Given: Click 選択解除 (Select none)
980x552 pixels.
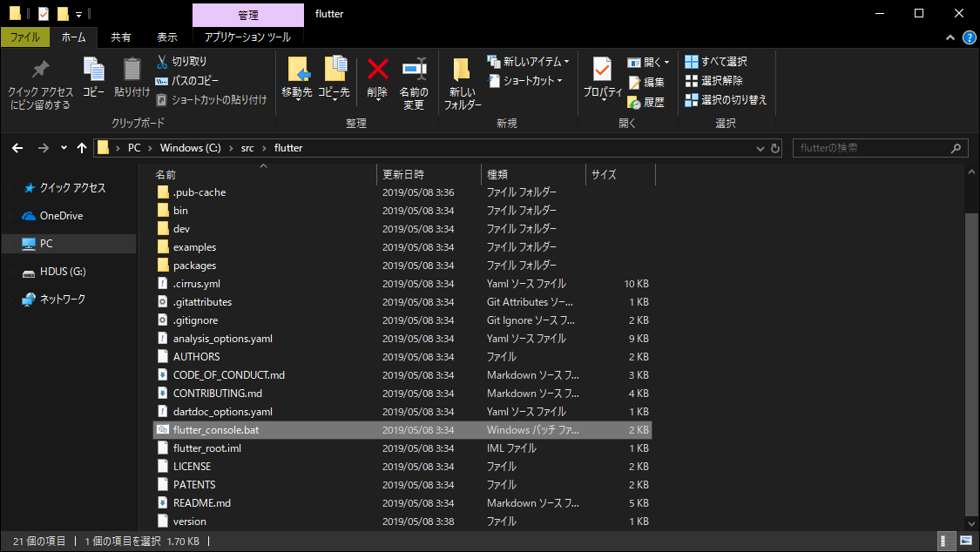Looking at the screenshot, I should point(713,81).
